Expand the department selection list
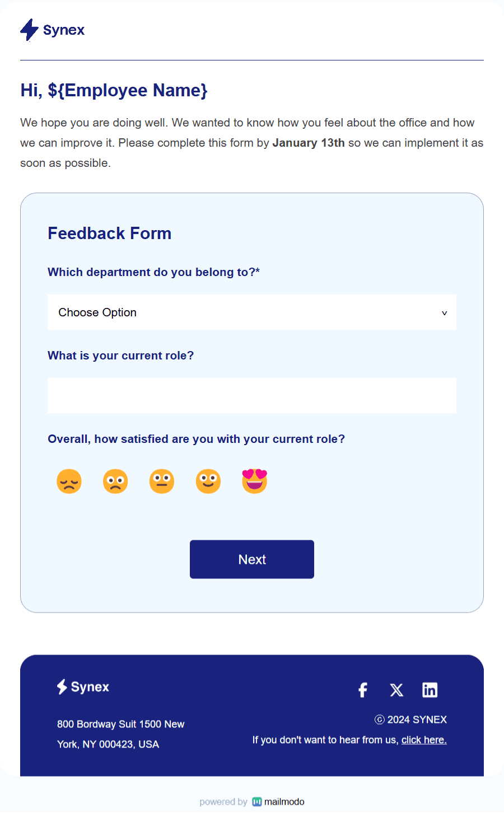Screen dimensions: 504x813 pyautogui.click(x=251, y=312)
